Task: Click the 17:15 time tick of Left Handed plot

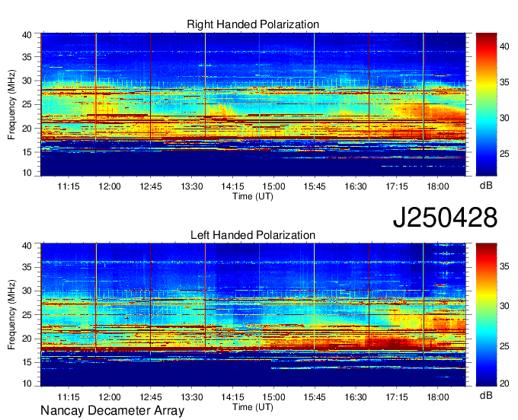Action: coord(397,397)
